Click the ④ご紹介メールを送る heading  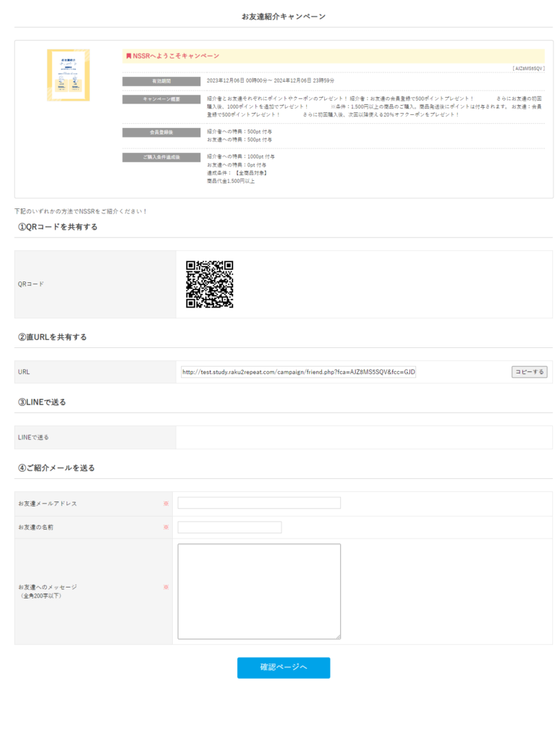coord(56,468)
